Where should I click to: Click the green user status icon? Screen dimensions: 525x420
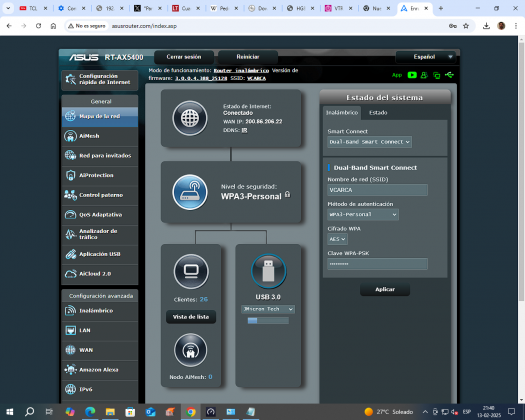pos(424,75)
